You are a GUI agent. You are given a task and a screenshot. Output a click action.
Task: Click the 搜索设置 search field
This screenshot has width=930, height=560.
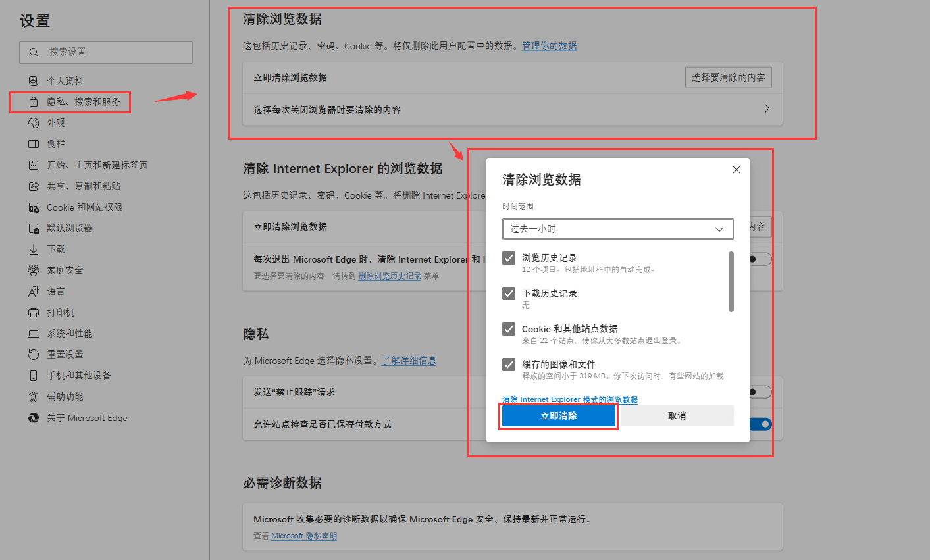(105, 52)
